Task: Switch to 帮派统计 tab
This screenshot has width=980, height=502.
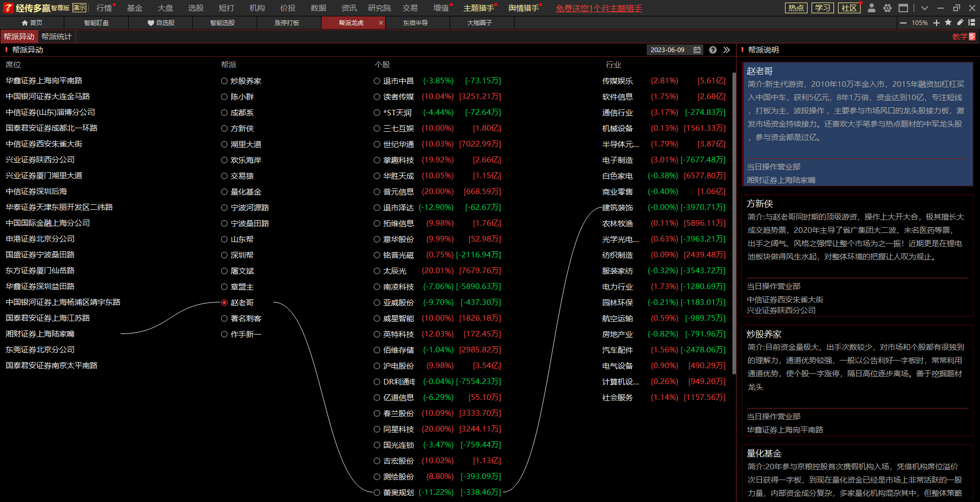Action: 57,36
